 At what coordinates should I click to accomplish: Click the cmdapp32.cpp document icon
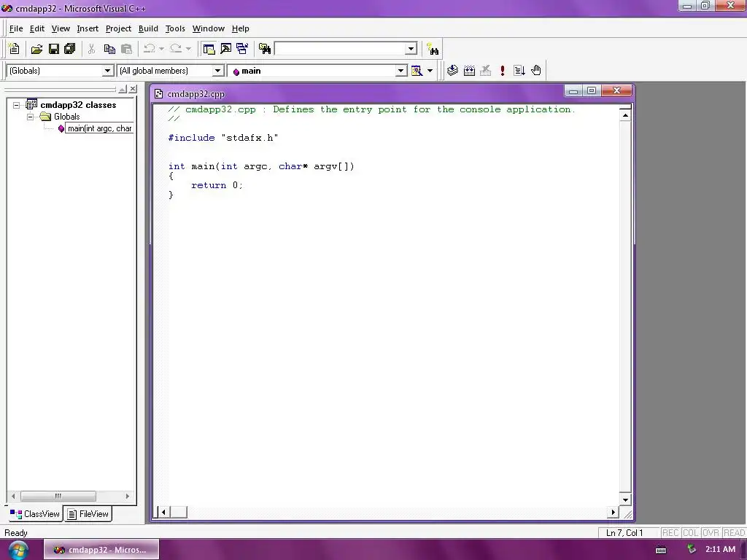coord(158,94)
